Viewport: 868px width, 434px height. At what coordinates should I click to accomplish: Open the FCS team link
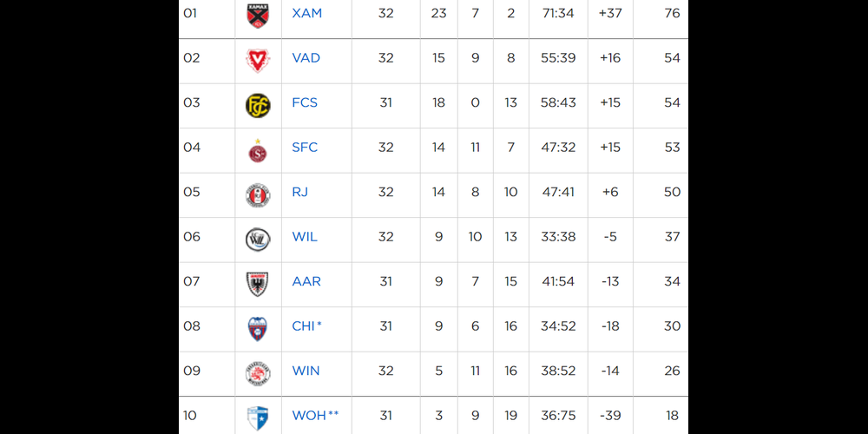pos(305,103)
